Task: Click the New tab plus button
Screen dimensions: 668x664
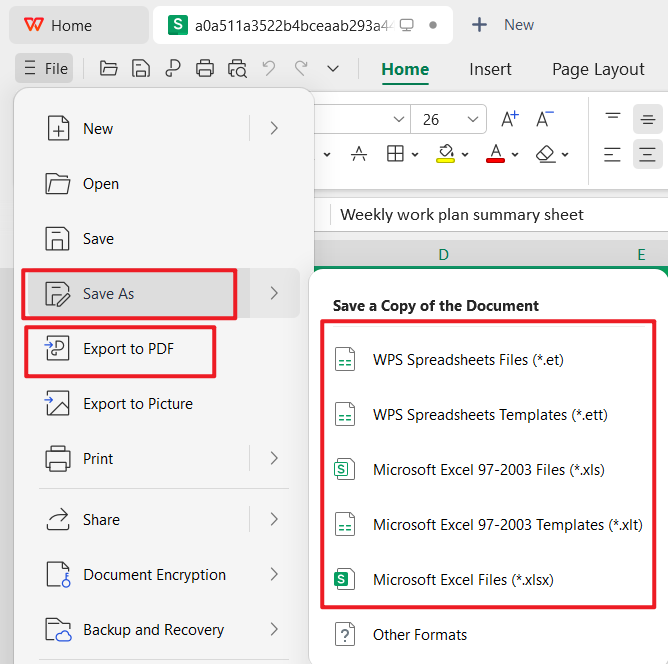Action: pos(479,25)
